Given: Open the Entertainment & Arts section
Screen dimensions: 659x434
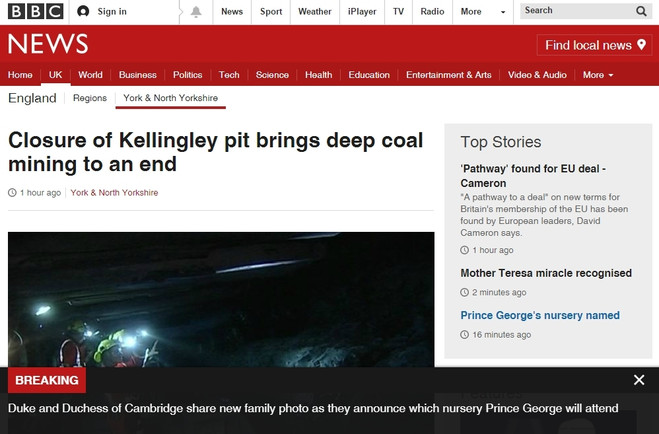Looking at the screenshot, I should point(448,75).
